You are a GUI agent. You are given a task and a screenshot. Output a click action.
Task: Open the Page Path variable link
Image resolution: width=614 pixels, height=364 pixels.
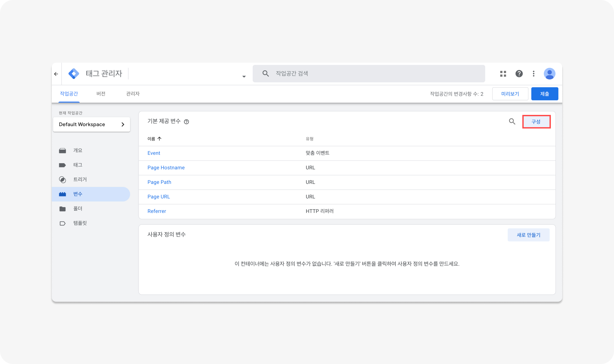tap(159, 182)
